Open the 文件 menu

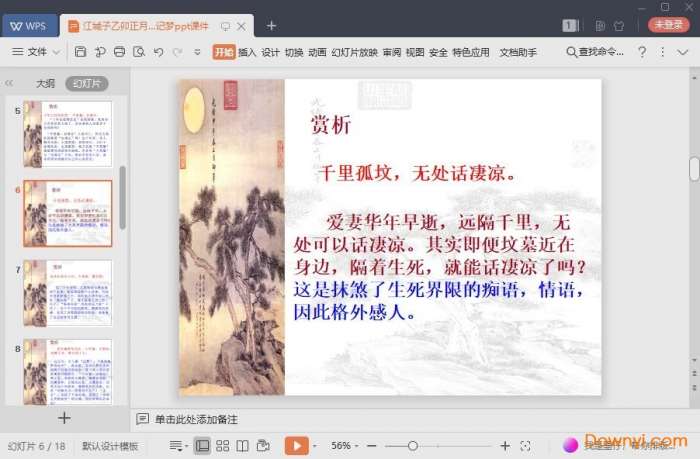coord(29,52)
